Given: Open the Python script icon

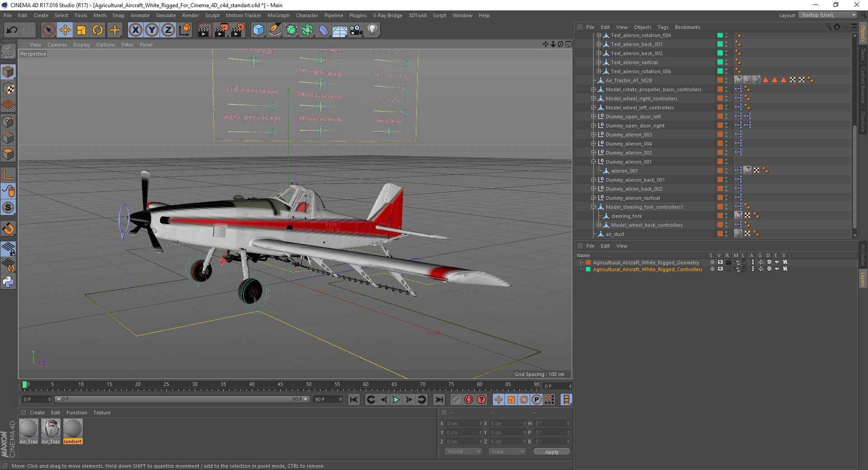Looking at the screenshot, I should pyautogui.click(x=8, y=282).
